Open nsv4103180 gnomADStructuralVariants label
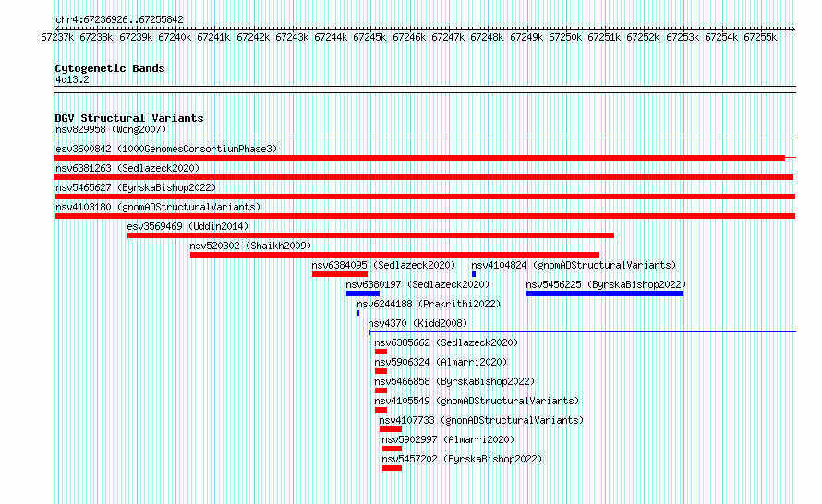The image size is (822, 504). coord(158,207)
